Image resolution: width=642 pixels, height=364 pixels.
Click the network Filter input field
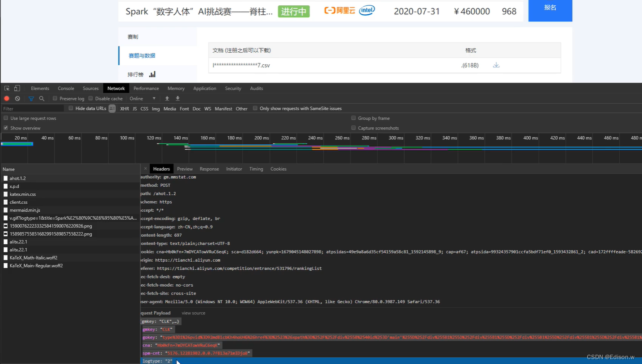(33, 109)
